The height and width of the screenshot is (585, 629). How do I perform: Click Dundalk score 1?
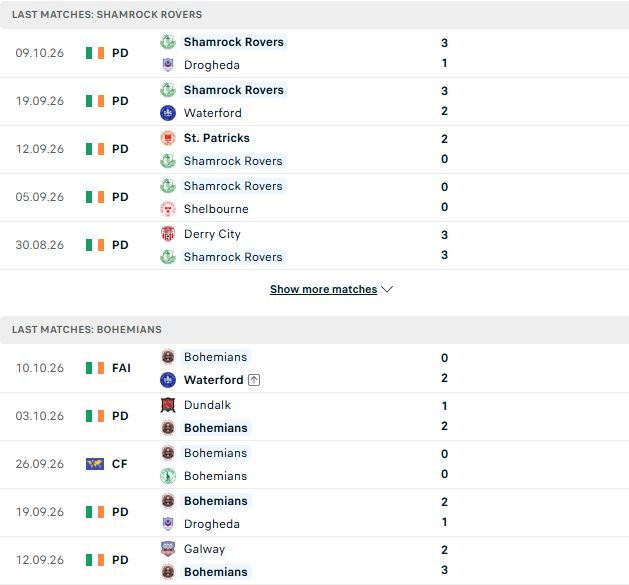click(x=444, y=406)
